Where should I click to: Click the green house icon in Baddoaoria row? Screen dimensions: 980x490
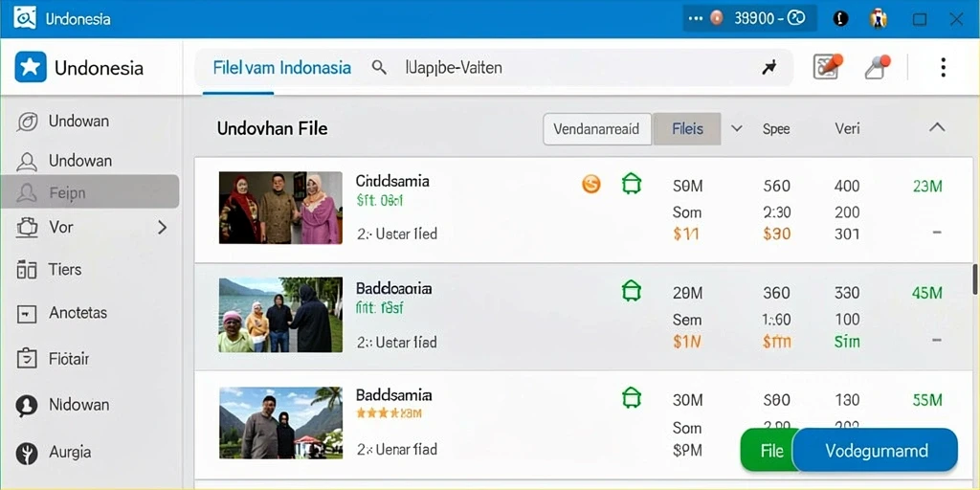[632, 291]
